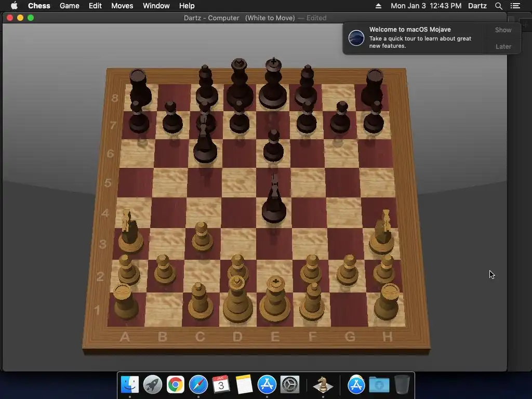
Task: Open the date and time menu bar item
Action: pyautogui.click(x=426, y=6)
